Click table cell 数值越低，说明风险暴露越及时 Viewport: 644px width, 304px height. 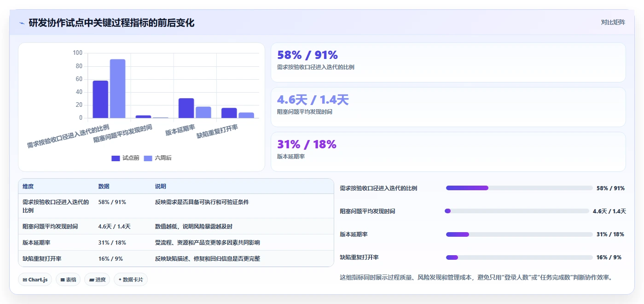tap(194, 226)
